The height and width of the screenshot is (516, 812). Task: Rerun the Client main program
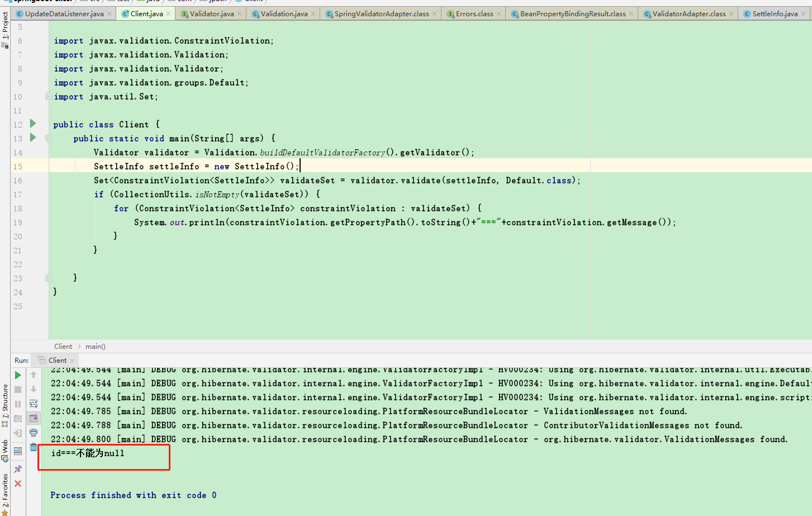click(17, 375)
